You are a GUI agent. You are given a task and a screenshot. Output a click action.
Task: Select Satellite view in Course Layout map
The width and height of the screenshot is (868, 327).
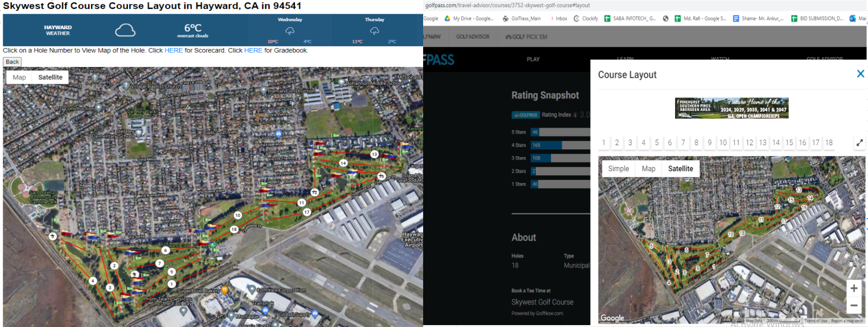(680, 169)
